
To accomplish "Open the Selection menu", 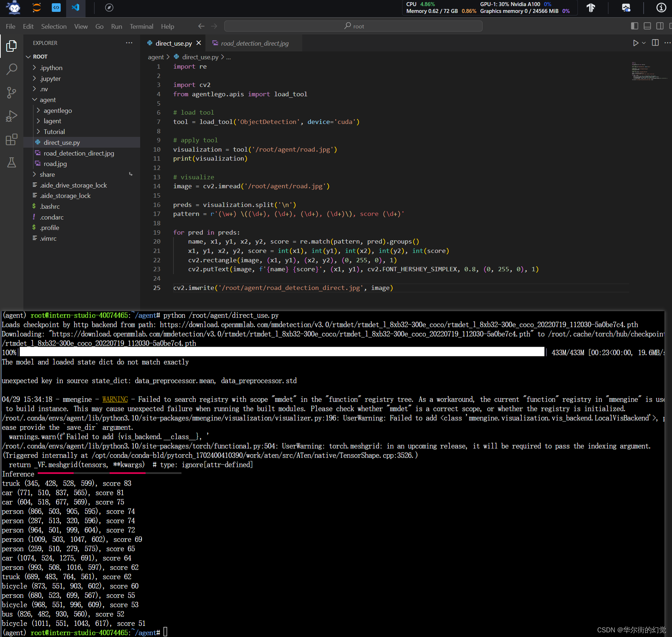I will (54, 26).
